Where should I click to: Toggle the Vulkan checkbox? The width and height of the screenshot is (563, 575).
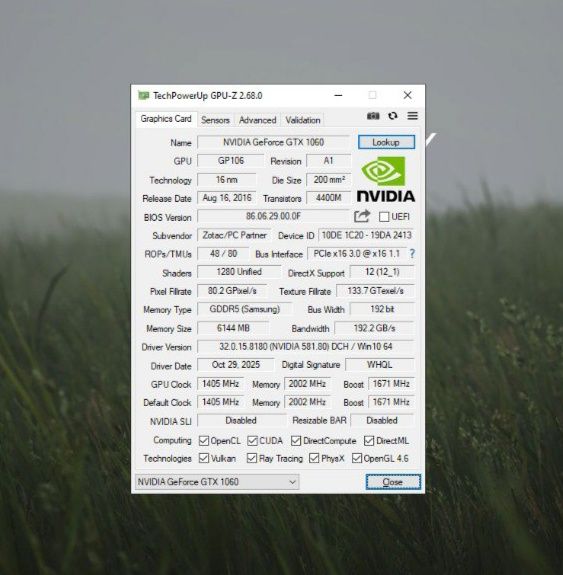click(204, 458)
